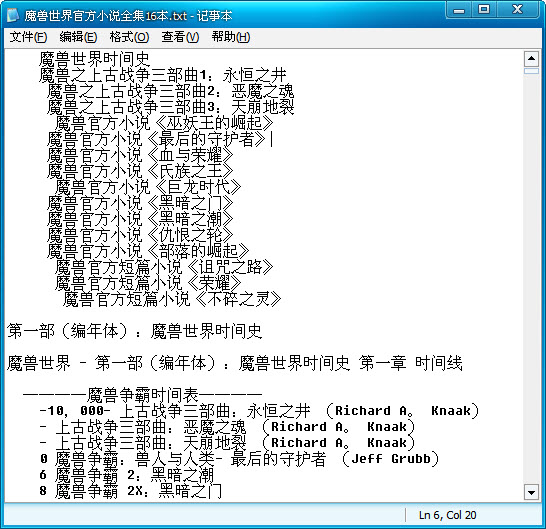Open the 编辑(E) menu
The height and width of the screenshot is (529, 546).
pyautogui.click(x=78, y=37)
